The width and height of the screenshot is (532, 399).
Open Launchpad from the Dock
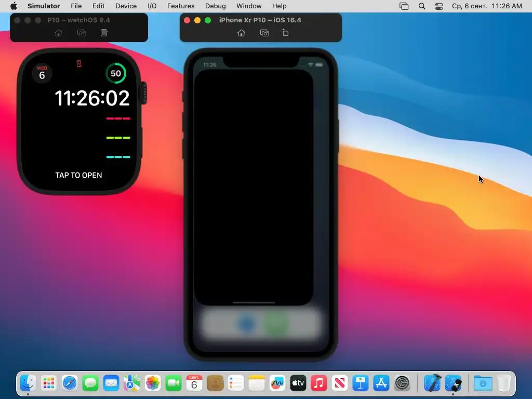[x=48, y=383]
